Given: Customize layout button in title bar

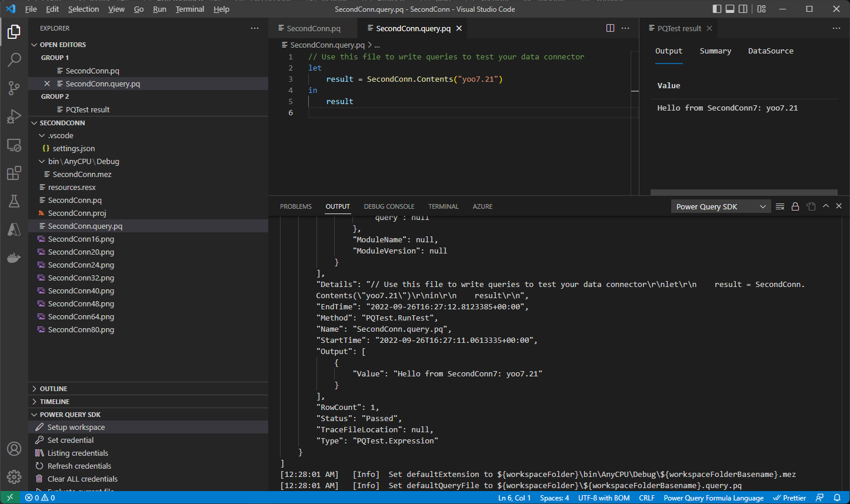Looking at the screenshot, I should click(x=762, y=9).
